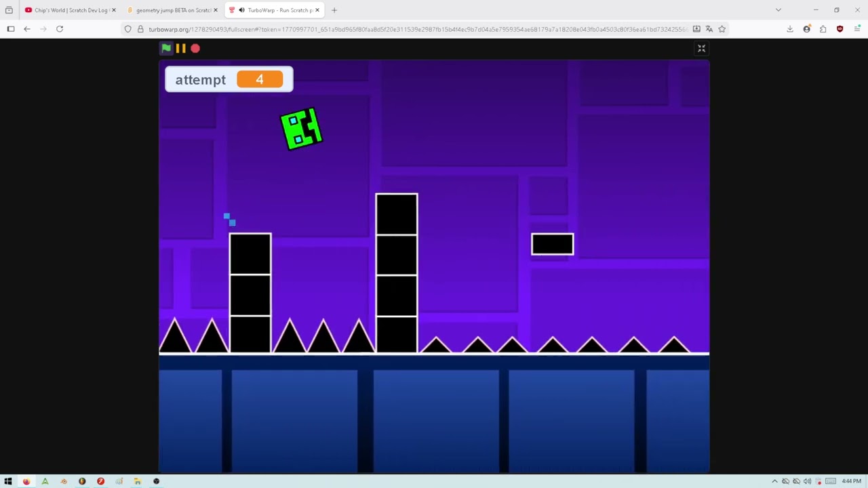Bookmark this page with the star
The image size is (868, 488).
click(722, 29)
